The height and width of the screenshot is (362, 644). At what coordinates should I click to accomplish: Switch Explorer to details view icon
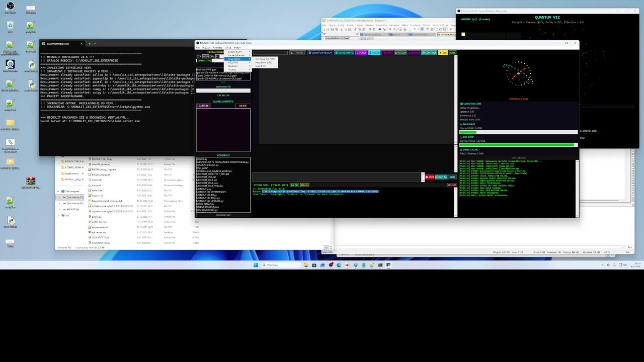point(326,247)
